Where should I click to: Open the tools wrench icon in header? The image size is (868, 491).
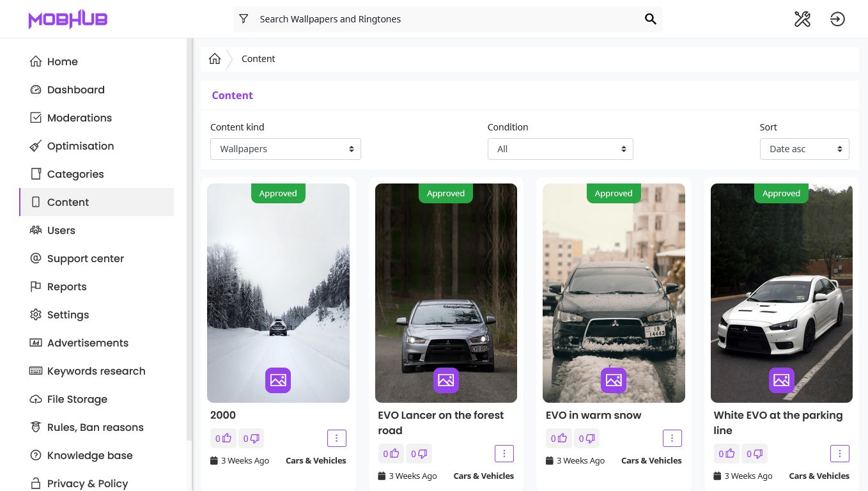802,19
